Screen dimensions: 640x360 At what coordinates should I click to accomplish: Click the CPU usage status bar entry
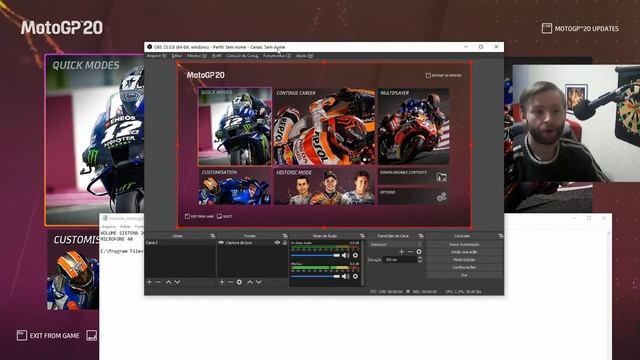tap(463, 291)
